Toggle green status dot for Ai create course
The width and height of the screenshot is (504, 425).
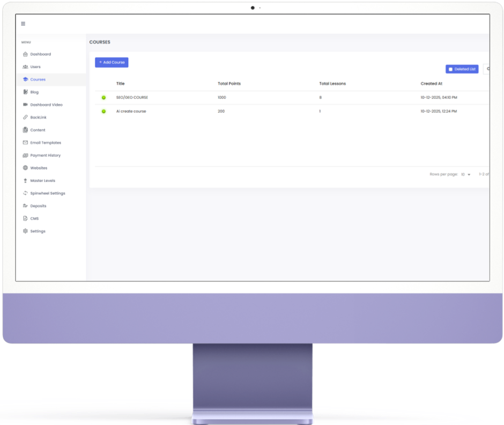103,111
